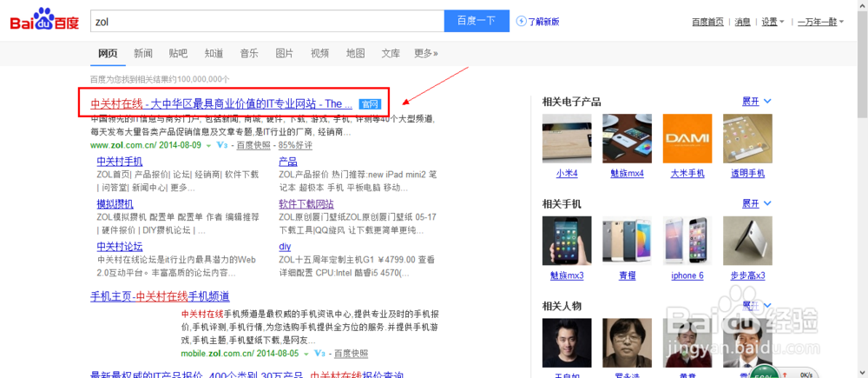Open the 青橙 text link
Viewport: 868px width, 378px height.
628,275
